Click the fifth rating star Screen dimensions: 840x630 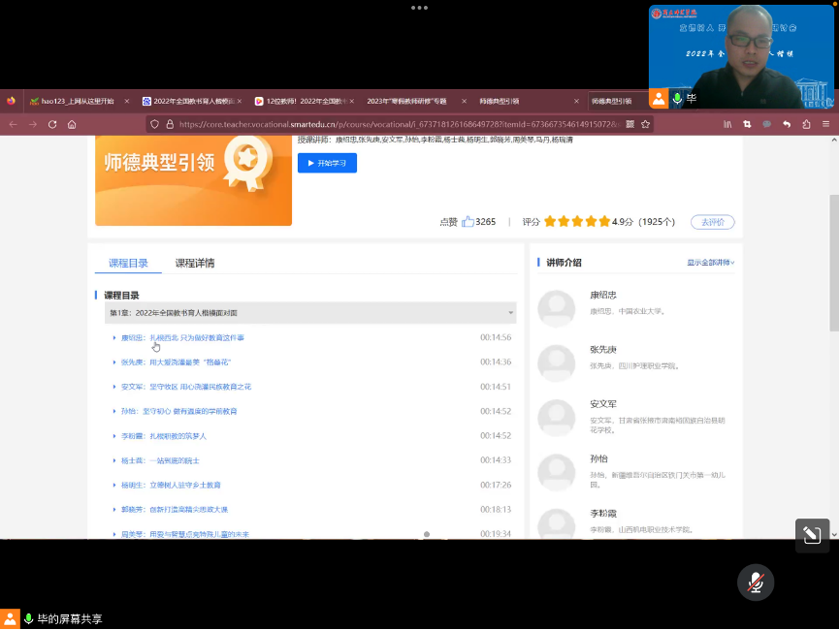click(x=604, y=222)
